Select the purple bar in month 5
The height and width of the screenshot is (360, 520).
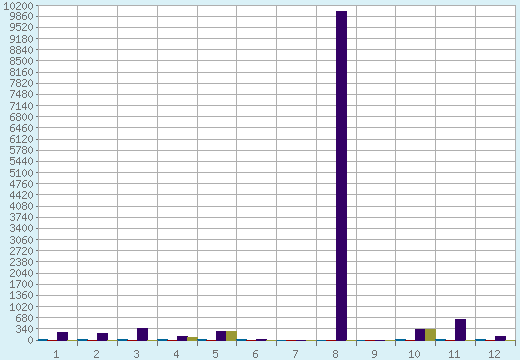click(221, 336)
